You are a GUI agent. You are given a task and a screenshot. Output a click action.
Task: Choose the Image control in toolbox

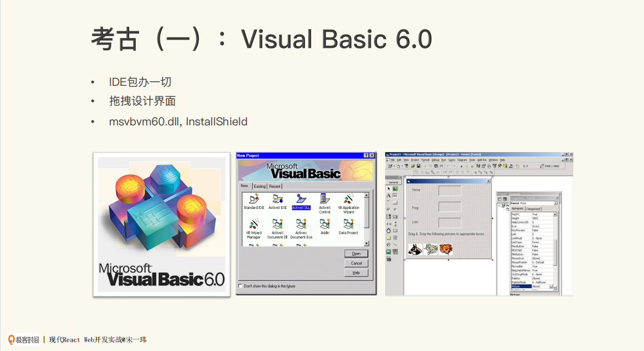(389, 251)
